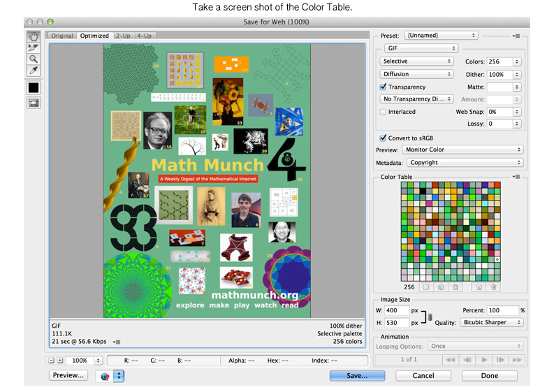Click the lock color icon below Color Table
Image resolution: width=547 pixels, height=392 pixels.
(x=455, y=286)
